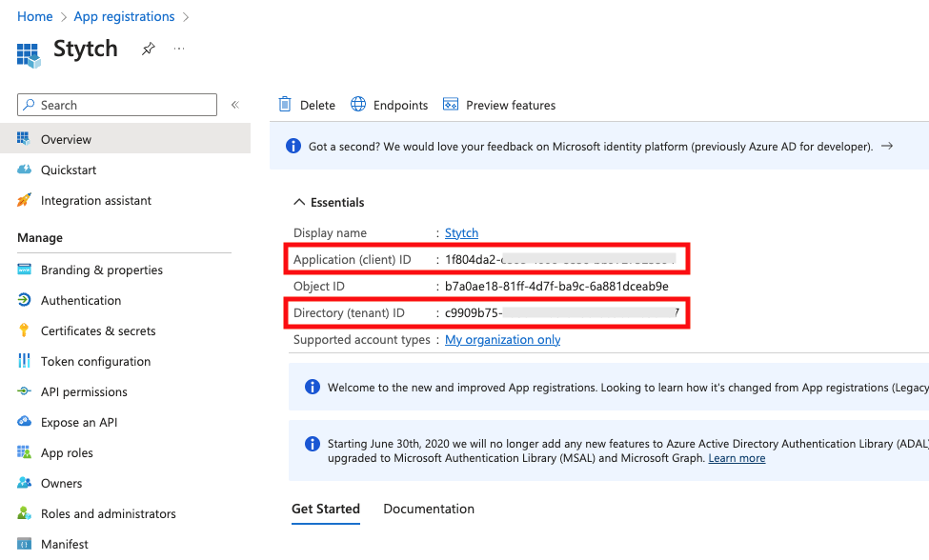Collapse the Essentials section
Viewport: 929px width, 560px height.
(x=300, y=203)
